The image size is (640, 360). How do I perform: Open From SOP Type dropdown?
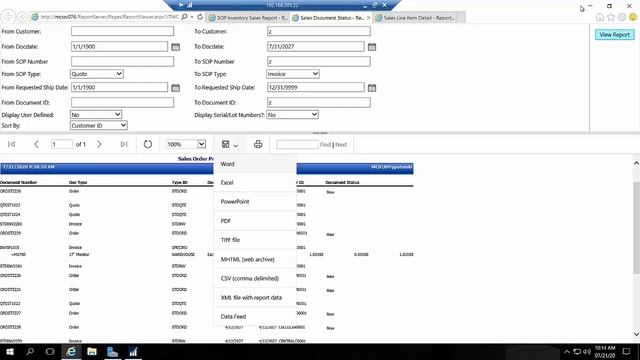pos(97,74)
